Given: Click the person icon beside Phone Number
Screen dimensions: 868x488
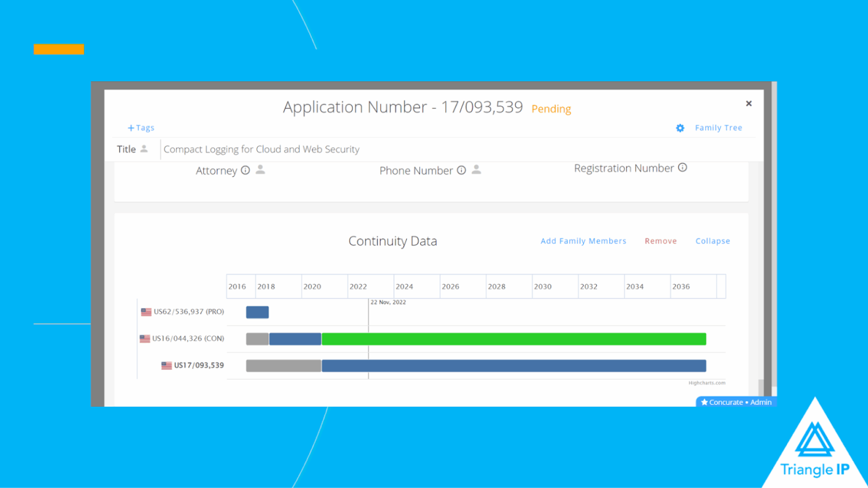Looking at the screenshot, I should point(476,169).
